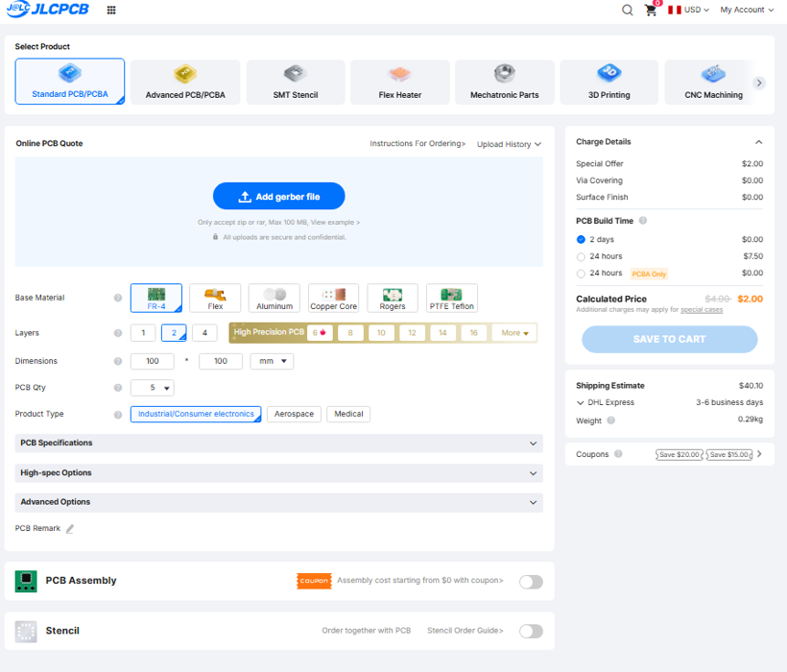Choose 1 layer option
The width and height of the screenshot is (787, 672).
point(143,333)
